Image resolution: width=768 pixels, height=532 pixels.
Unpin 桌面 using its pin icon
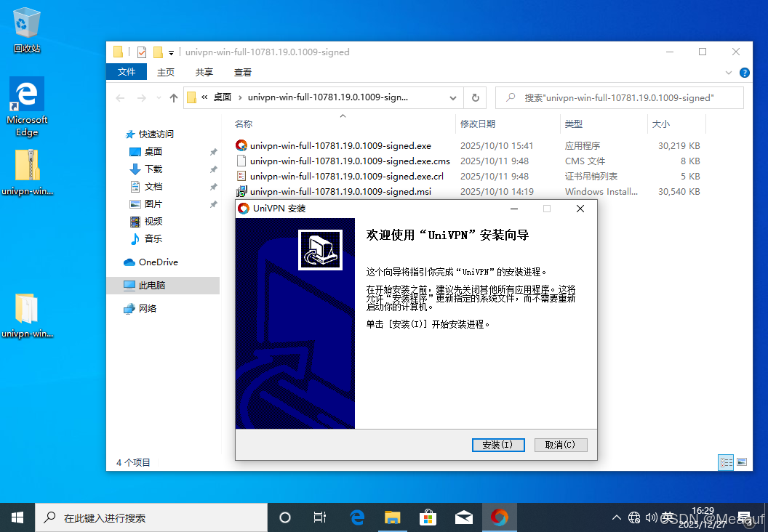coord(213,152)
